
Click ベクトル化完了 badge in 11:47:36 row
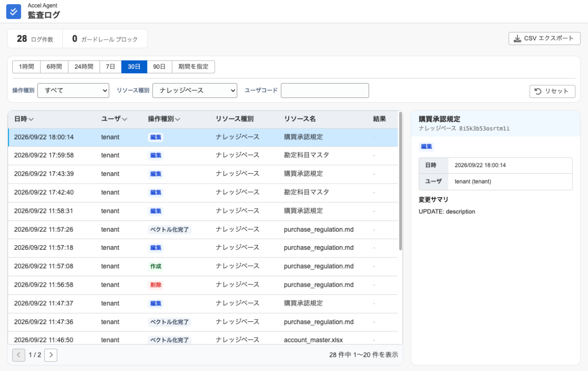click(170, 322)
